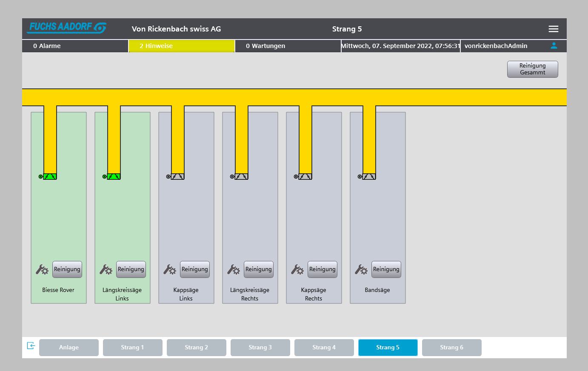Expand the 0 Alarme list
This screenshot has height=371, width=588.
[75, 46]
